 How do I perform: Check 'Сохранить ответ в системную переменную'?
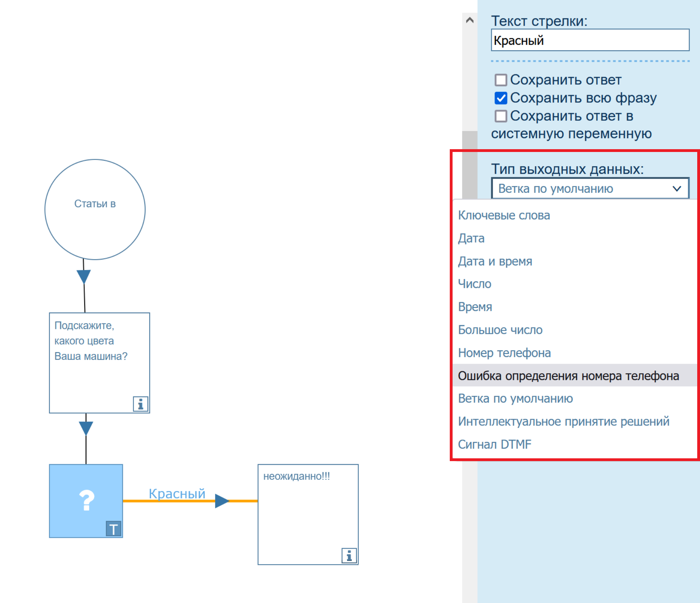pyautogui.click(x=500, y=116)
